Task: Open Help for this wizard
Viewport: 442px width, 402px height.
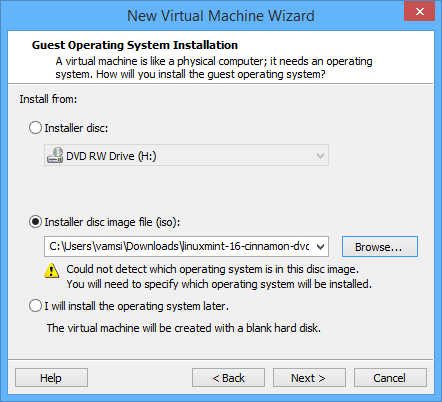Action: pos(51,378)
